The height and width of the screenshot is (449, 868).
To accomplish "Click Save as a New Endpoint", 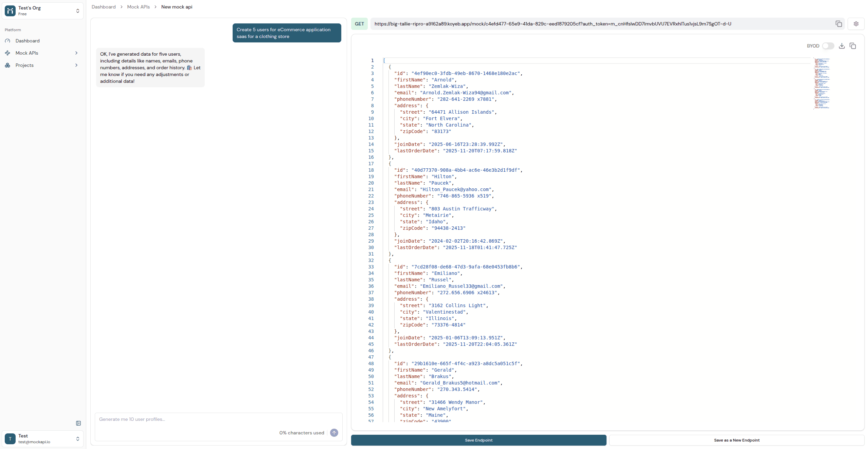I will [737, 440].
